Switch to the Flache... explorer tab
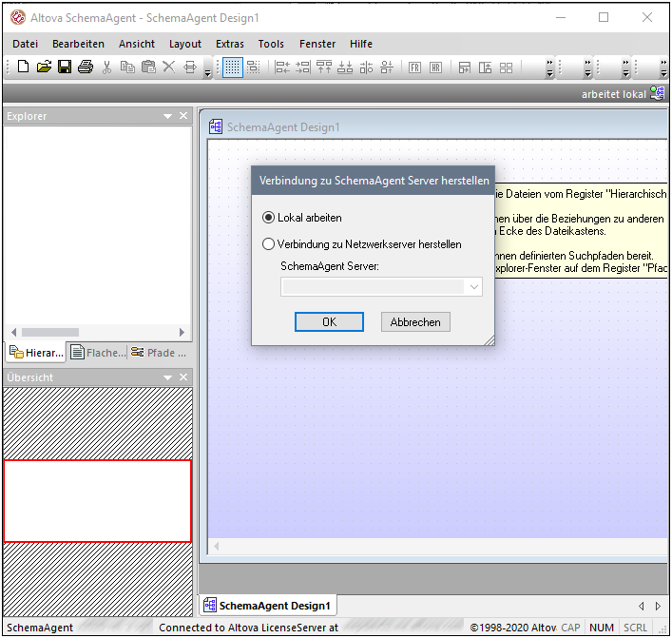Screen dimensions: 672x638 (x=98, y=353)
